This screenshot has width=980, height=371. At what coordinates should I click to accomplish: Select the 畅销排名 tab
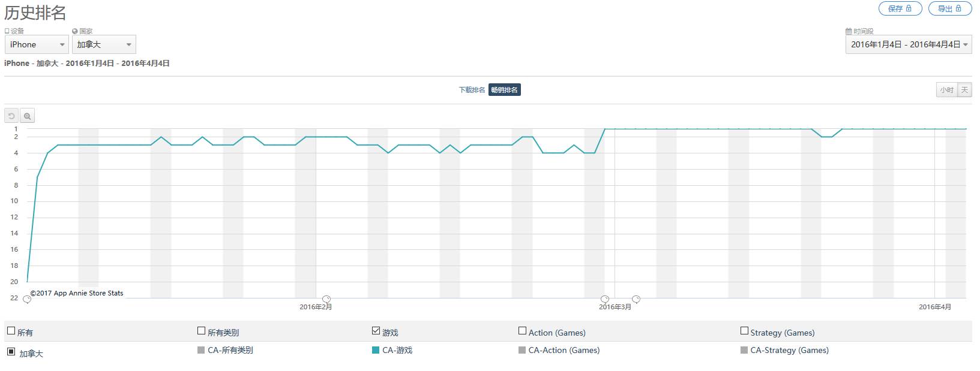[x=504, y=90]
